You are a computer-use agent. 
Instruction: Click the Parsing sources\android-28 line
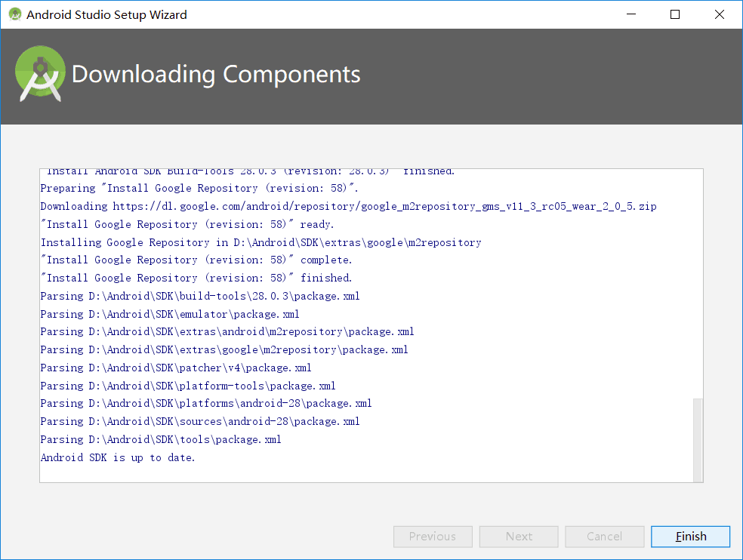click(200, 421)
